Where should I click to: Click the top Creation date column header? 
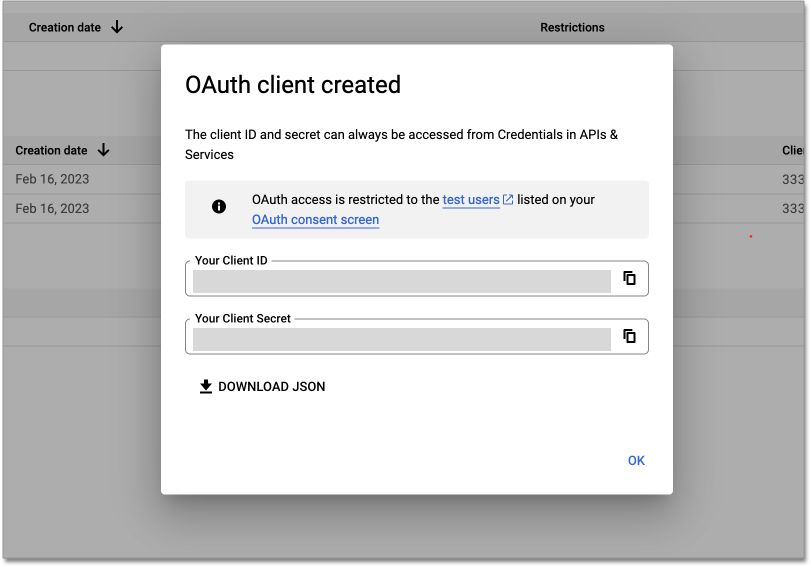click(x=65, y=28)
